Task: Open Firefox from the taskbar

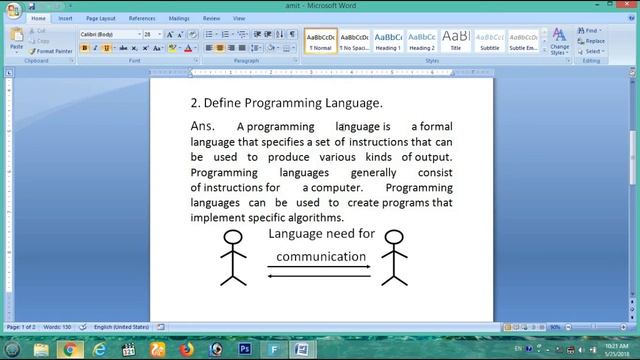Action: coord(187,349)
